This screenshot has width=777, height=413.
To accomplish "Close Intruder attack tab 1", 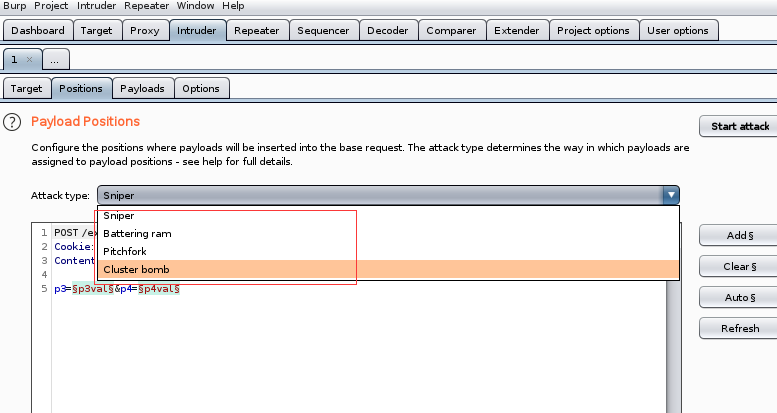I will [30, 59].
